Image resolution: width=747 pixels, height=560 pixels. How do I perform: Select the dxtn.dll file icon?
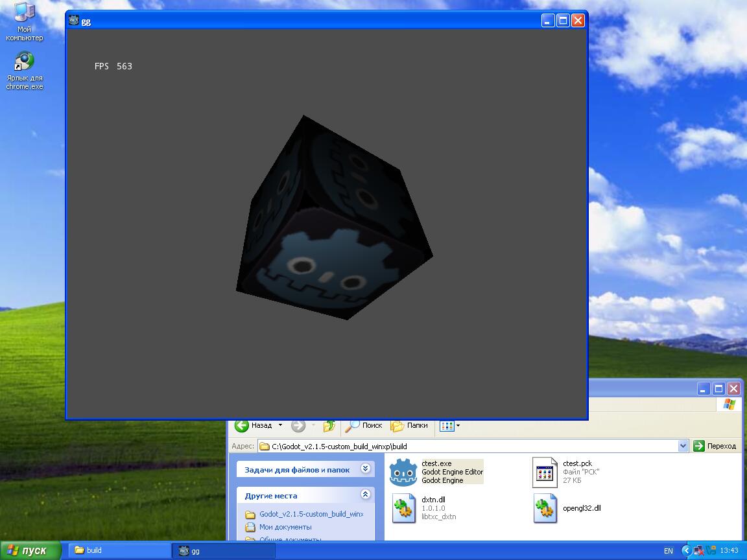point(403,508)
